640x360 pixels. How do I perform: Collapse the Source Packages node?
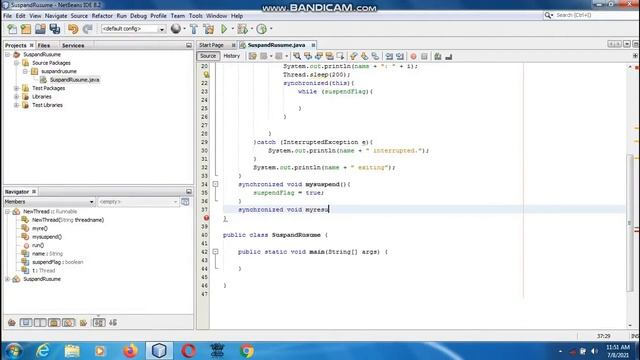tap(16, 63)
